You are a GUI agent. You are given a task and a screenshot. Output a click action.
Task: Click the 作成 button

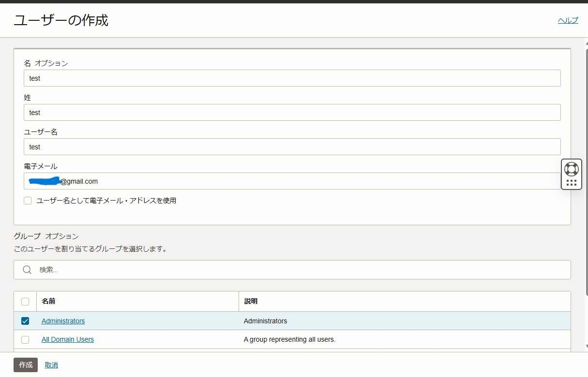pos(25,365)
